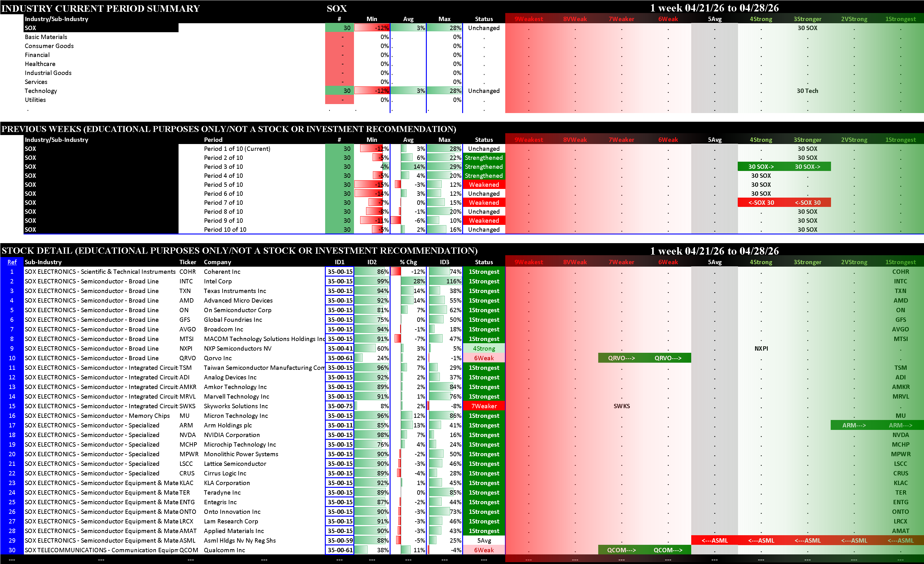Click the 9Weakest column header in Stock Detail
Viewport: 924px width, 564px height.
click(x=528, y=262)
